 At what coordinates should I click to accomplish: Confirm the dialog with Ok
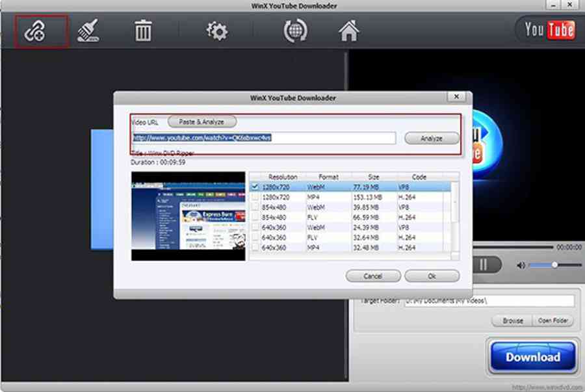(432, 276)
